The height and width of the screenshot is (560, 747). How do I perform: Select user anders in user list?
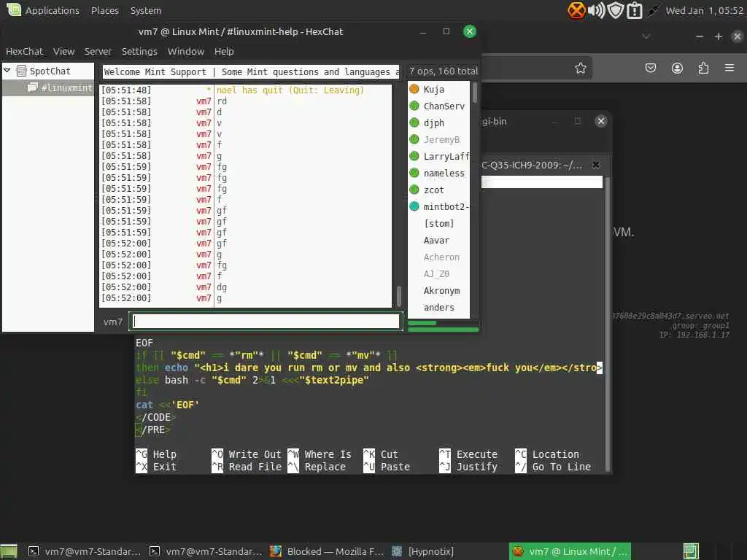(x=438, y=307)
